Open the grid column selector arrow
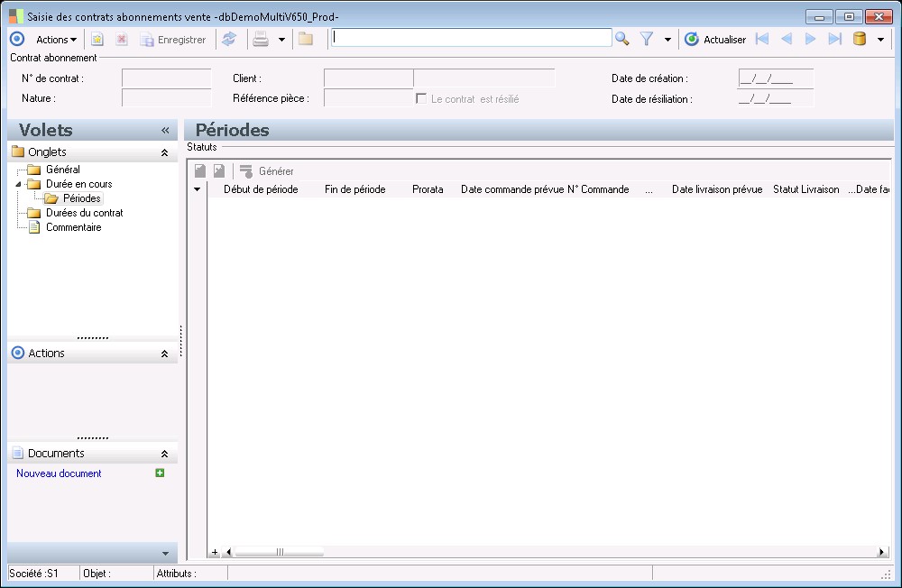Viewport: 902px width, 588px height. pos(197,189)
